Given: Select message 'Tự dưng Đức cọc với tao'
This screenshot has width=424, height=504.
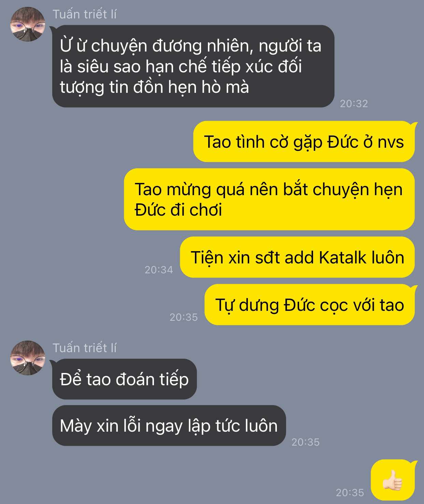Looking at the screenshot, I should click(310, 305).
